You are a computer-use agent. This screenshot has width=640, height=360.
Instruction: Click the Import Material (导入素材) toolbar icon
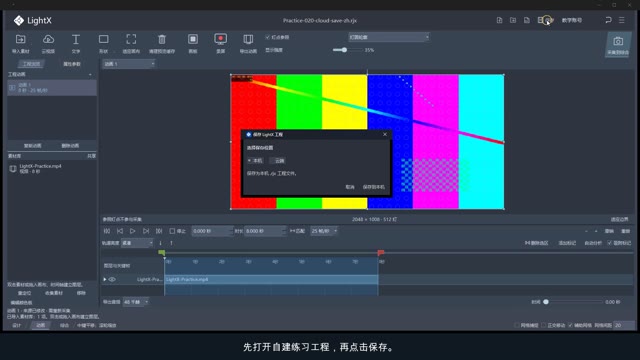click(20, 40)
